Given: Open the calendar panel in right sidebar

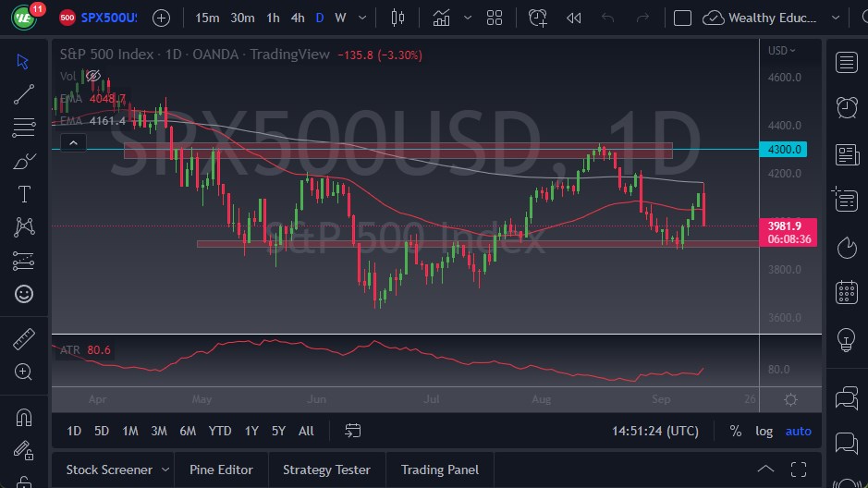Looking at the screenshot, I should tap(846, 293).
